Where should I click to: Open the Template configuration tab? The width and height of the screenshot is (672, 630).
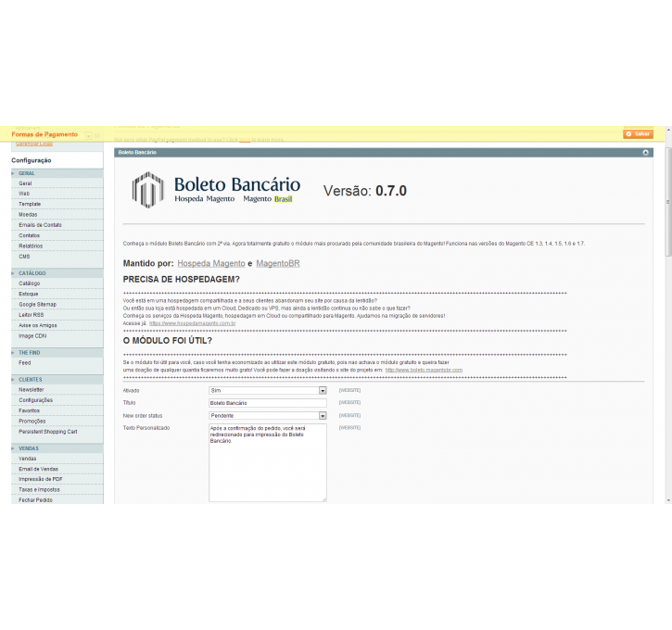tap(57, 205)
